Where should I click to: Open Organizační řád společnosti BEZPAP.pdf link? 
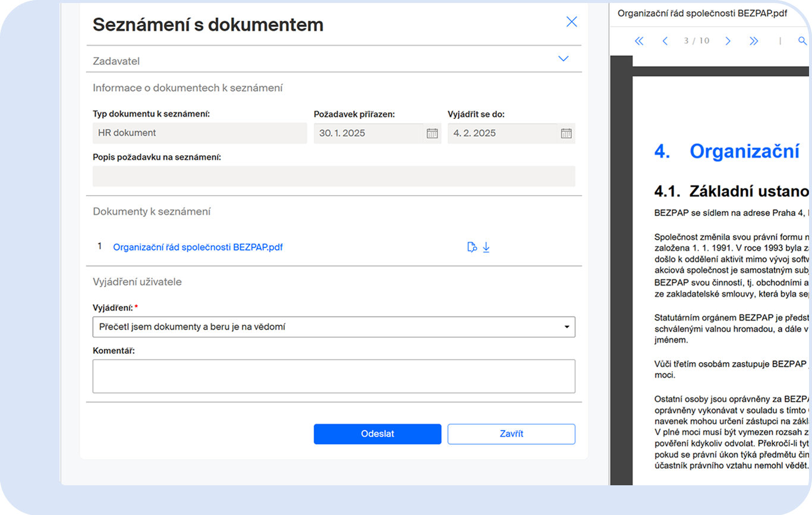point(198,247)
